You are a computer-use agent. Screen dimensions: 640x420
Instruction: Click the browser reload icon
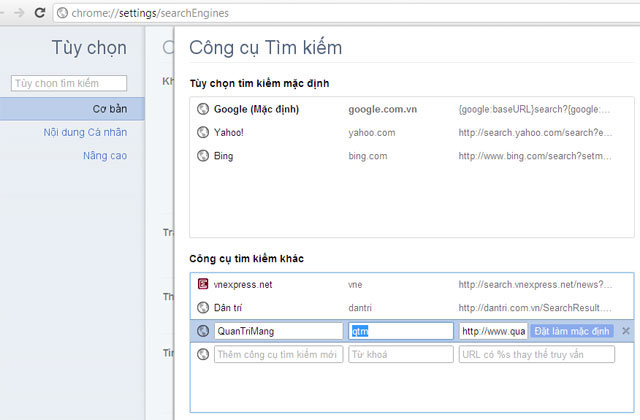coord(40,13)
